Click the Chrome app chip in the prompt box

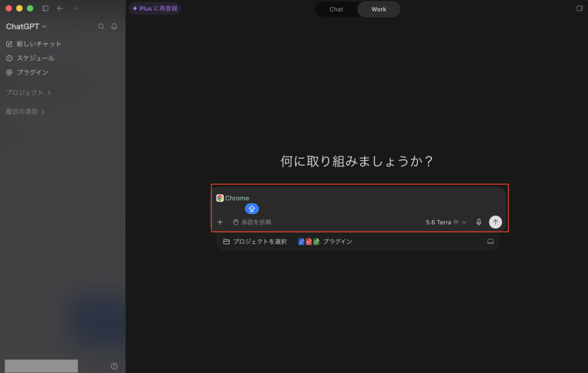pos(233,198)
